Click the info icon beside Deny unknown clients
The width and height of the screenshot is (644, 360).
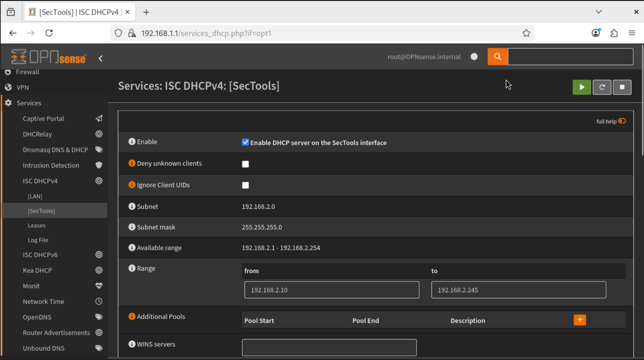(x=132, y=163)
